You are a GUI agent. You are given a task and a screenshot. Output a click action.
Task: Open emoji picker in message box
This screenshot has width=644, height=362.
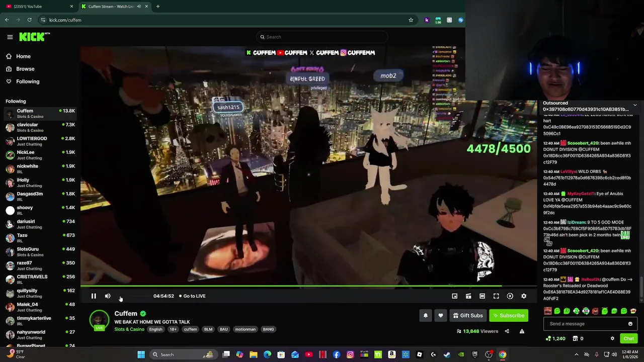point(630,324)
